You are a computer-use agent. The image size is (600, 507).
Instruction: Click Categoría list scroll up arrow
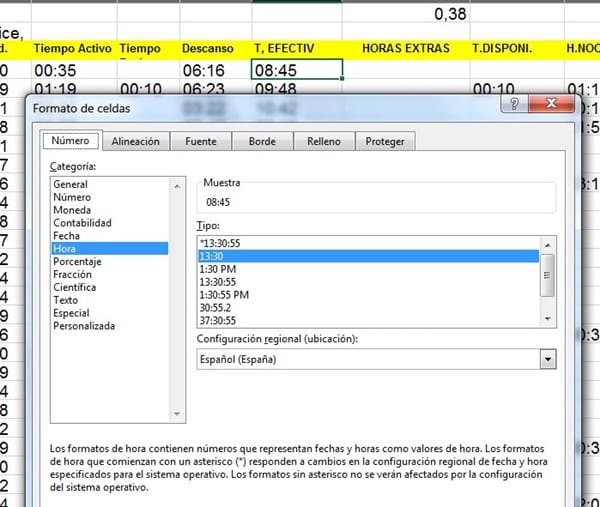click(177, 186)
